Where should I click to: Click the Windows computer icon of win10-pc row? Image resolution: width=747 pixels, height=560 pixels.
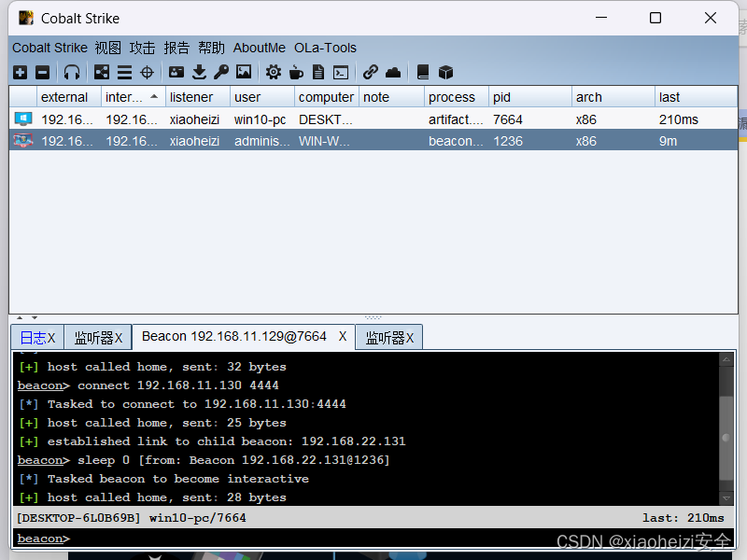click(22, 119)
